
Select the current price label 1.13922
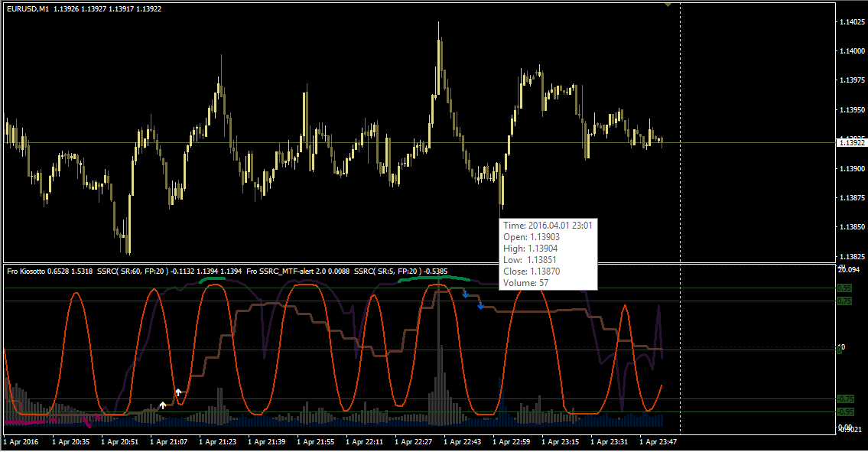coord(851,143)
